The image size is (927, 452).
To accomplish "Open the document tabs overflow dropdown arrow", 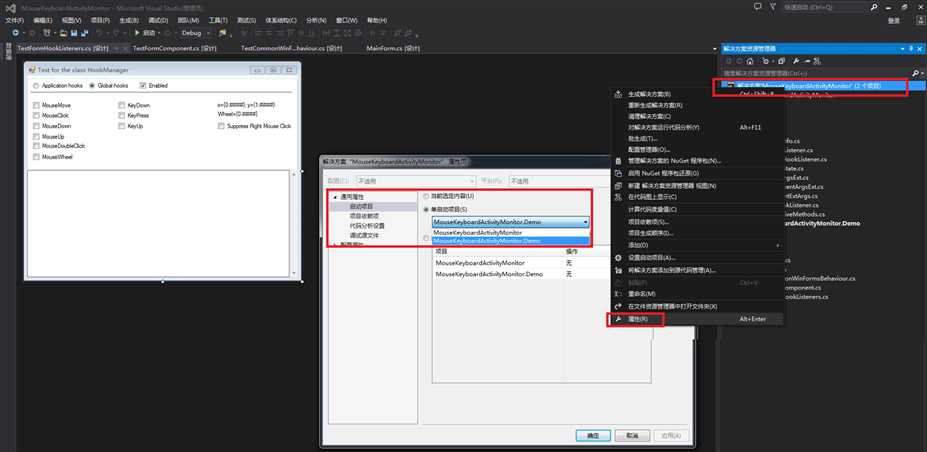I will pyautogui.click(x=715, y=48).
